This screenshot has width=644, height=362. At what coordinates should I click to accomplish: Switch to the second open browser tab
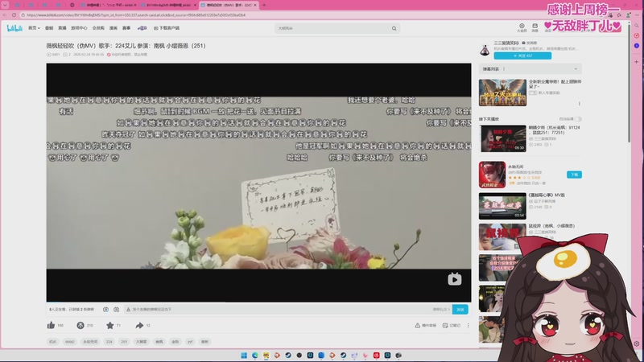pyautogui.click(x=168, y=5)
